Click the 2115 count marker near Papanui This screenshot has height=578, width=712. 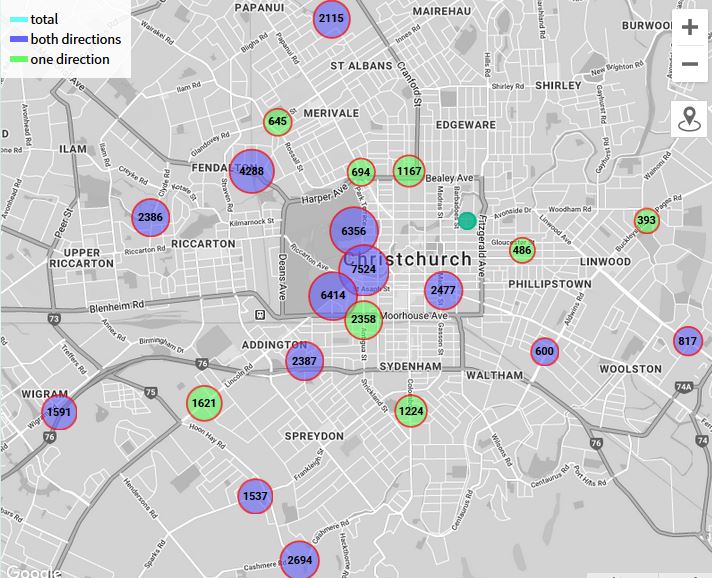331,19
